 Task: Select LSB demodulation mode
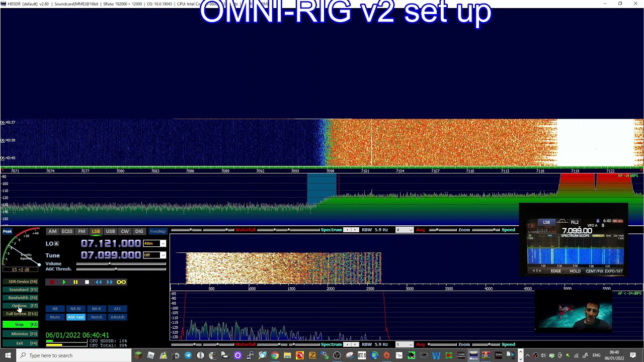click(x=96, y=231)
